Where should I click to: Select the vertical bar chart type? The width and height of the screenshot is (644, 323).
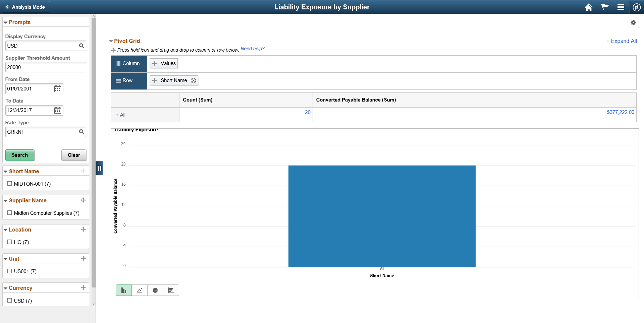[x=123, y=290]
